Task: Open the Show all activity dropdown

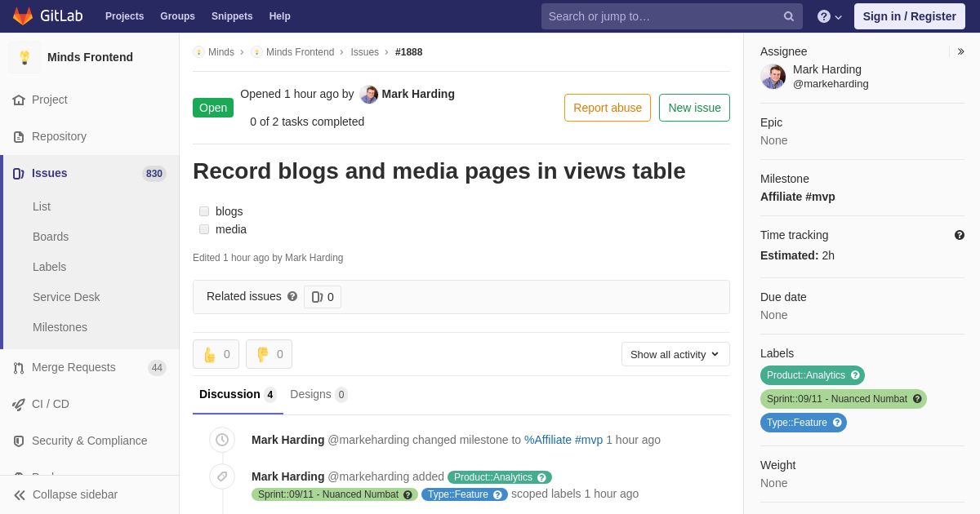Action: (x=675, y=354)
